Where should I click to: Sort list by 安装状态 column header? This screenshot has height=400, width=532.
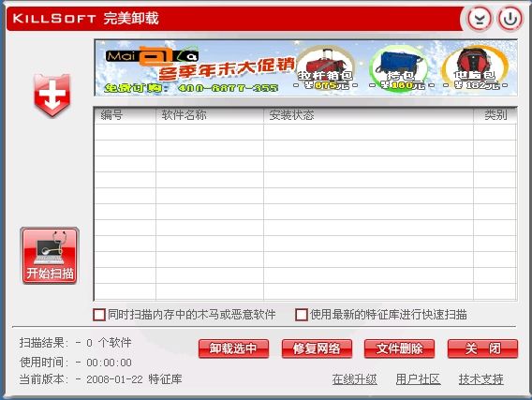click(368, 115)
